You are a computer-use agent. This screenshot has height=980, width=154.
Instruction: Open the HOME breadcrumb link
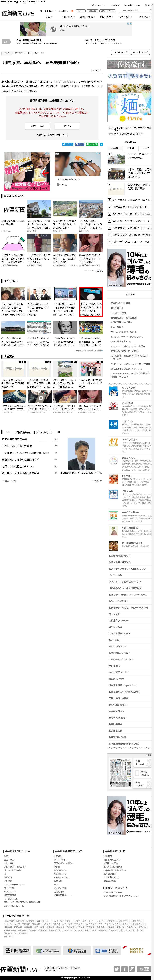point(6,53)
